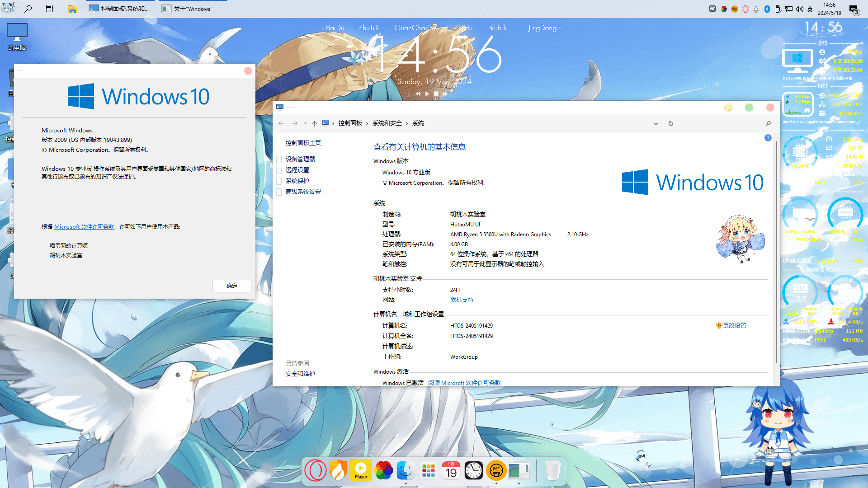
Task: Click 确定 button in About Windows dialog
Action: (x=232, y=286)
